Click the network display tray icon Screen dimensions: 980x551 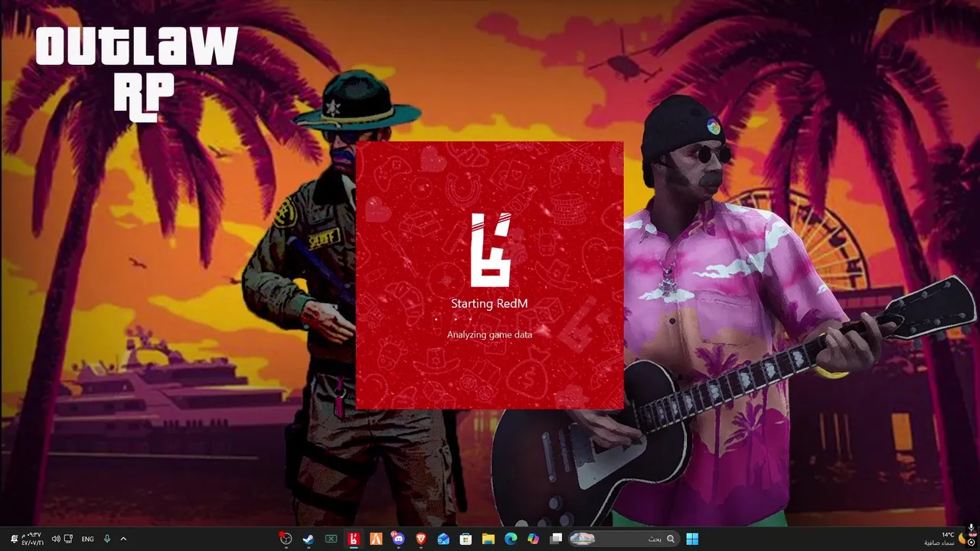click(68, 539)
